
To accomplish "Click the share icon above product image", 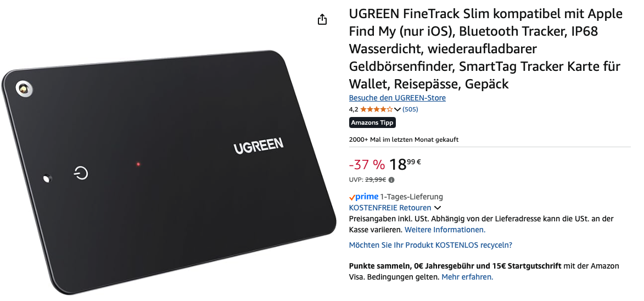I will (x=322, y=19).
